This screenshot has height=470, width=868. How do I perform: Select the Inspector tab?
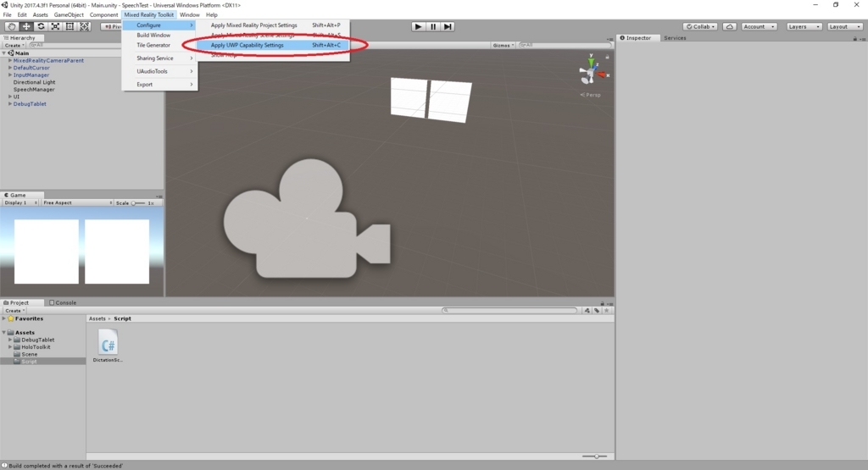pos(636,38)
